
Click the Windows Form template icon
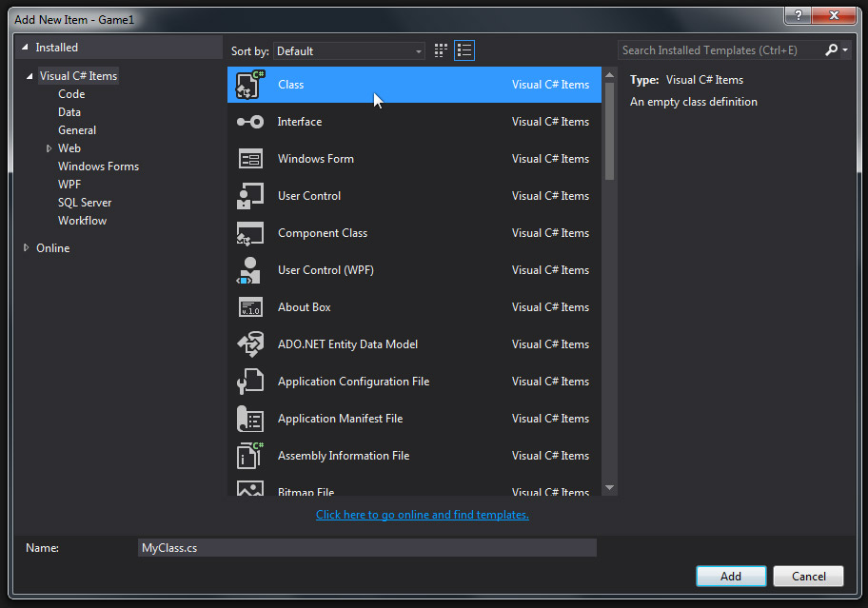249,159
